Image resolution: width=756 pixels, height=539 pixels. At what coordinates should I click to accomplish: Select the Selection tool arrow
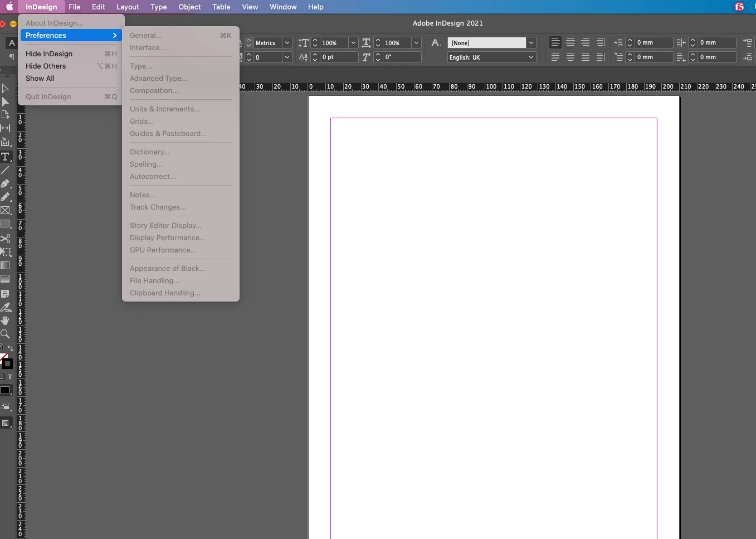5,88
